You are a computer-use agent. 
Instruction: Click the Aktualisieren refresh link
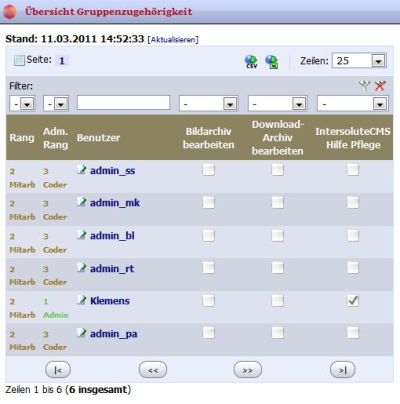(x=173, y=40)
